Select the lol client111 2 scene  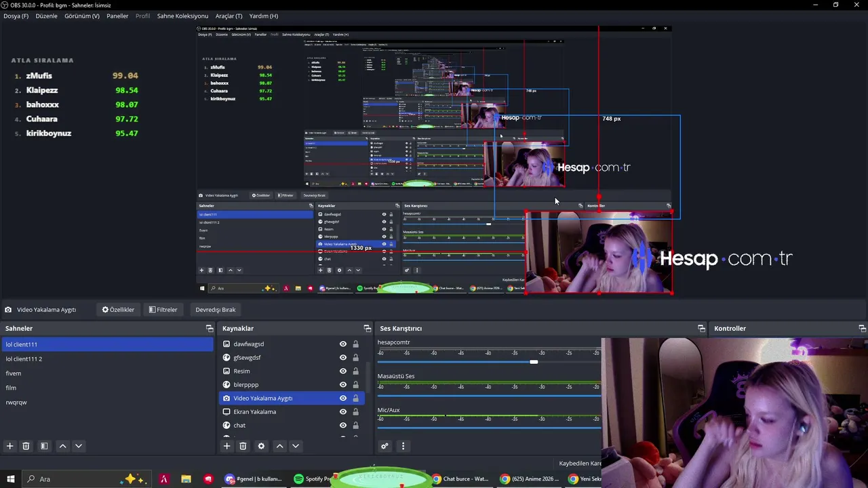pyautogui.click(x=107, y=359)
